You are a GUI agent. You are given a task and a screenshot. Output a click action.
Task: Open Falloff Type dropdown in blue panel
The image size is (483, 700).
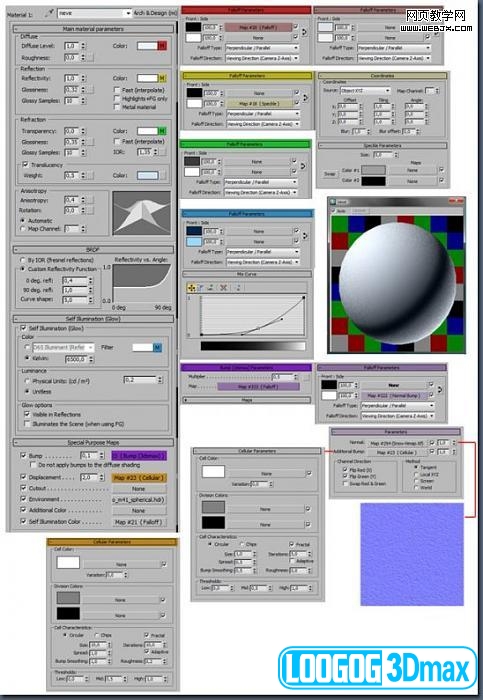[x=263, y=252]
